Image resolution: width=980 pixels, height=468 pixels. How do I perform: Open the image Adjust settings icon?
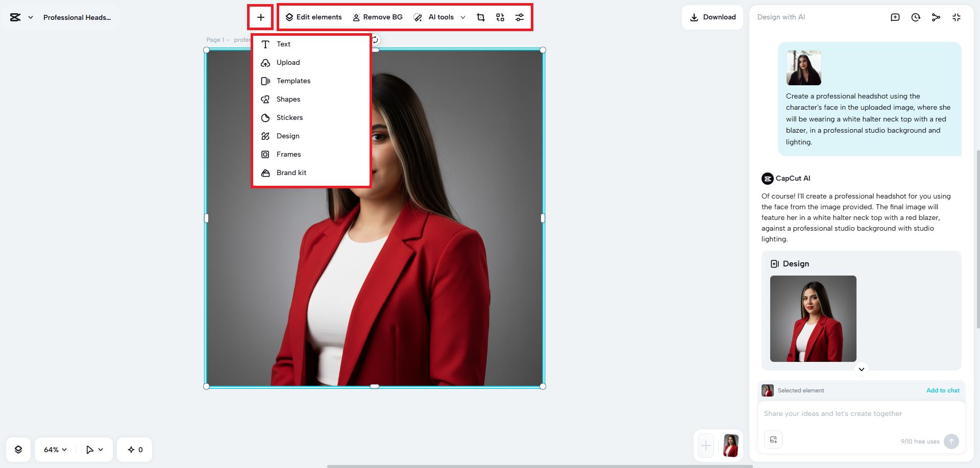point(520,17)
